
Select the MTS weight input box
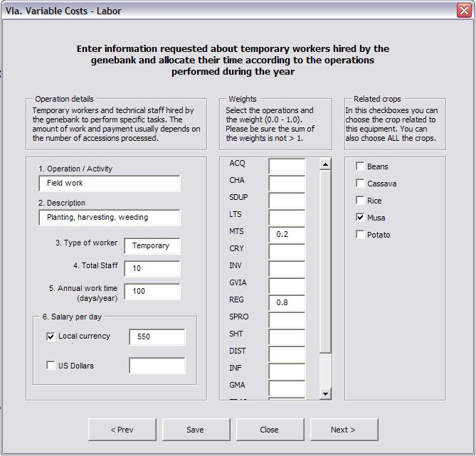[287, 234]
